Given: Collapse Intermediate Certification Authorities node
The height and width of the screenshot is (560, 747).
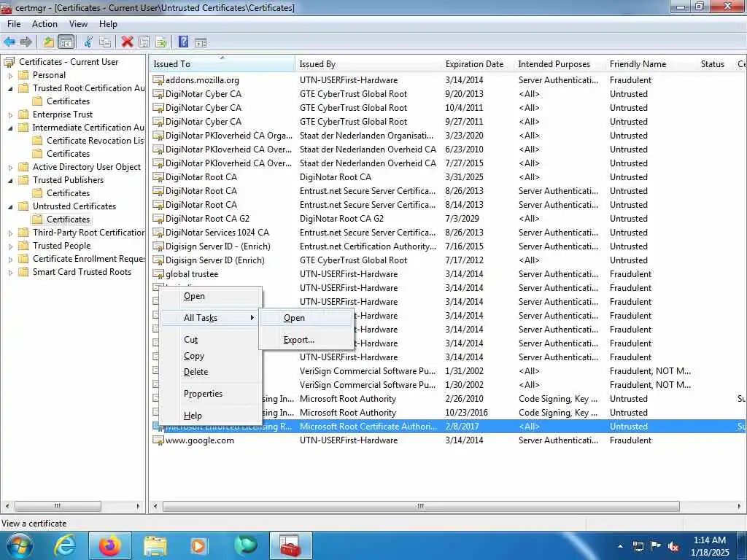Looking at the screenshot, I should 10,128.
